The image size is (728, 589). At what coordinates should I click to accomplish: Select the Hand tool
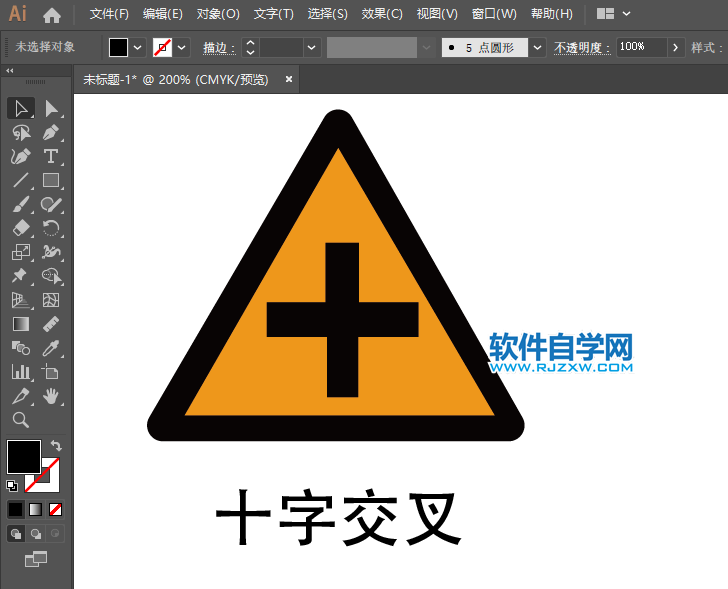51,396
